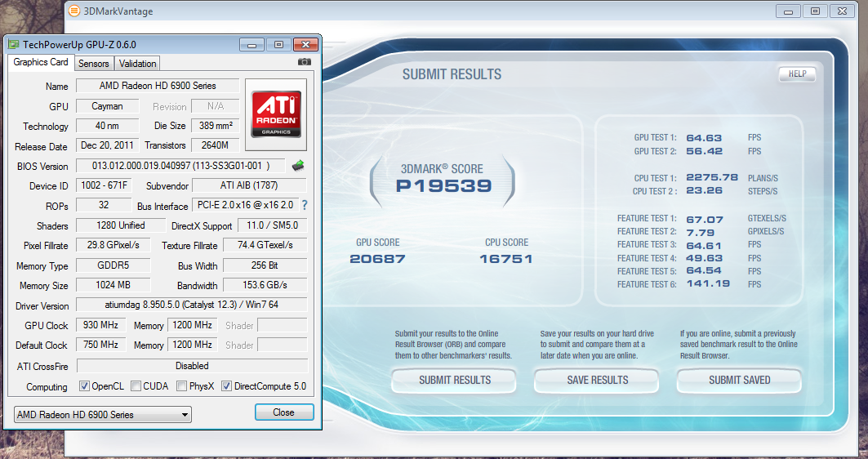This screenshot has height=459, width=868.
Task: Click the ROPs value 32 field
Action: point(104,205)
